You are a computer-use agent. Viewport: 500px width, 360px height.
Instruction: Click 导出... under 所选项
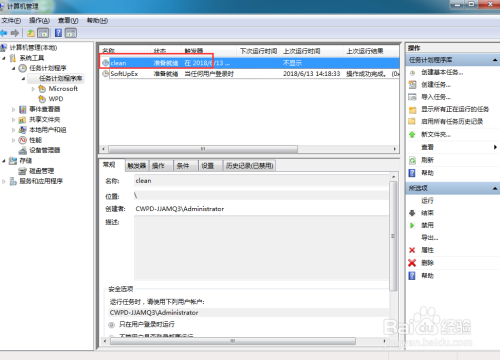click(430, 238)
